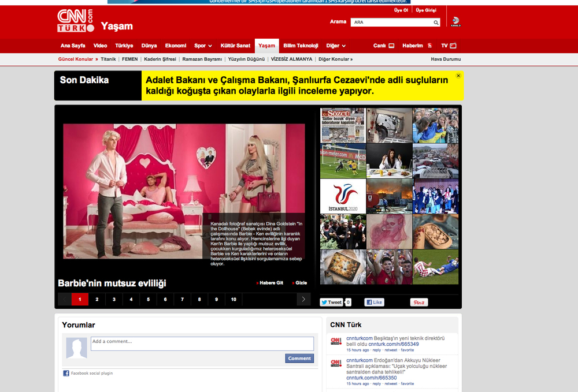Open the Ekonomi section

click(x=176, y=46)
